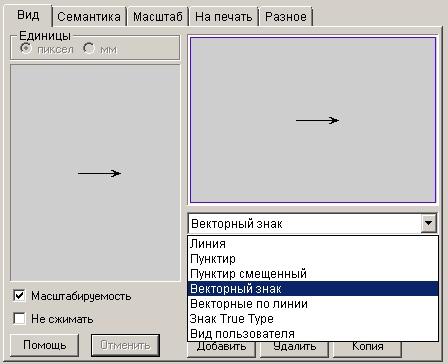448x364 pixels.
Task: Switch to the Вид tab
Action: [x=28, y=15]
